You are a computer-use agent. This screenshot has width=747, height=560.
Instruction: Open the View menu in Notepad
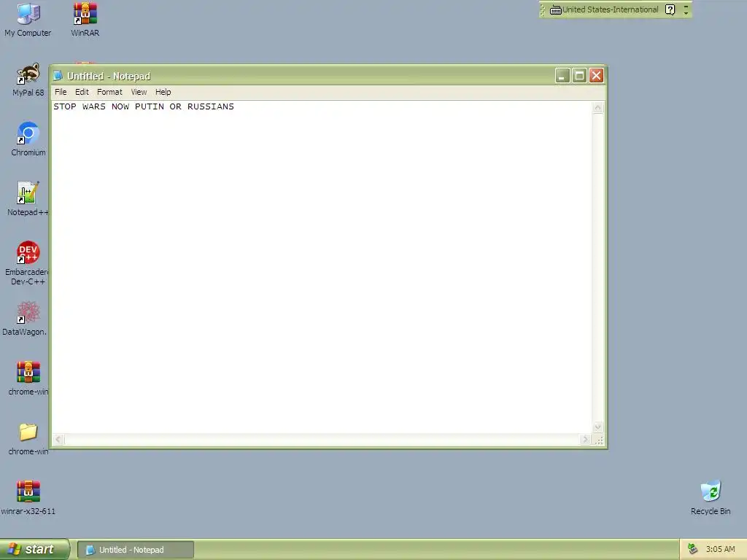139,92
